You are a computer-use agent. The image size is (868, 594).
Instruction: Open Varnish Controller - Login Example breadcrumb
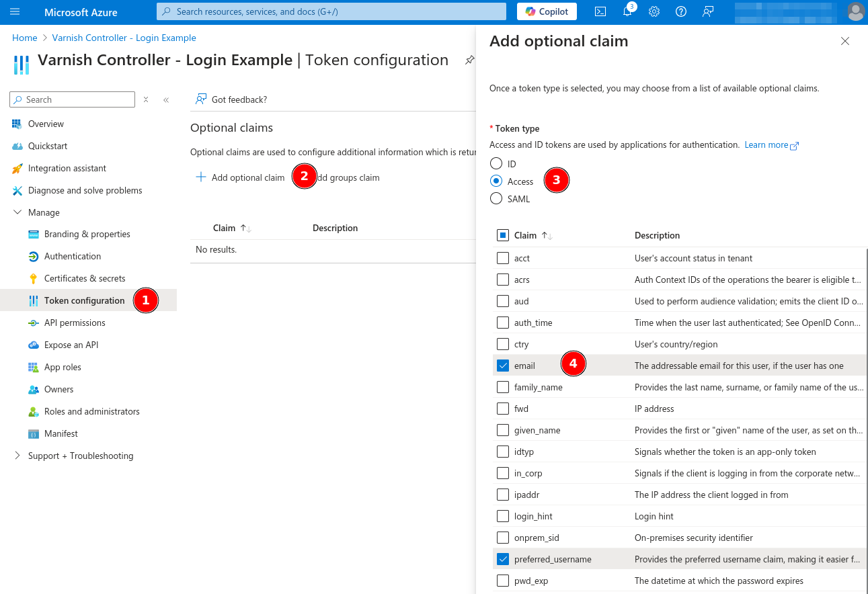124,38
